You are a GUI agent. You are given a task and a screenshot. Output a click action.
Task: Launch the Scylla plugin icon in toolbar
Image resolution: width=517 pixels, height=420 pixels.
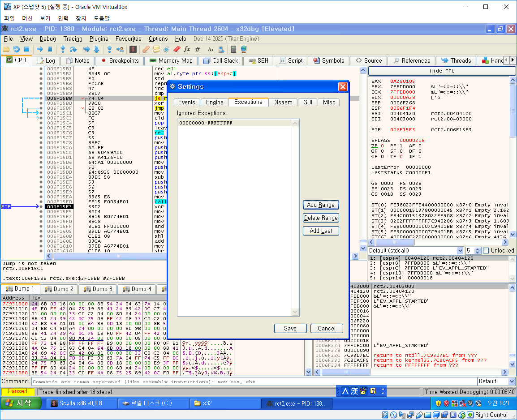[133, 49]
